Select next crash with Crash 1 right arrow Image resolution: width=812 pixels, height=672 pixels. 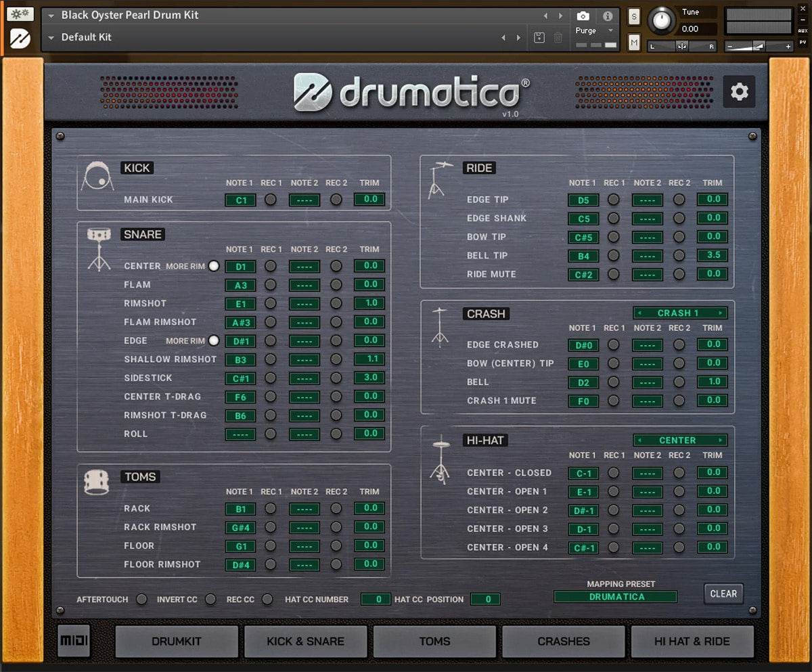[x=722, y=313]
